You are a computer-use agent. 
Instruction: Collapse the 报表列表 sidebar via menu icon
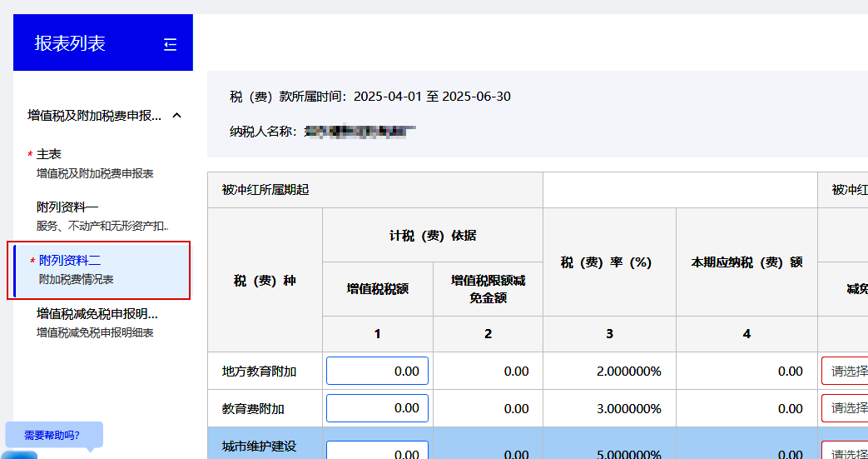click(171, 44)
